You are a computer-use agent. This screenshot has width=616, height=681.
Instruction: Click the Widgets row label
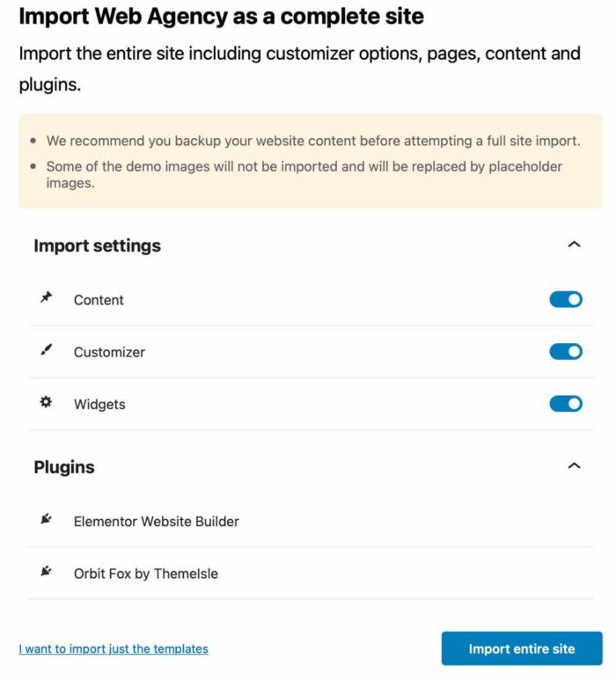tap(99, 405)
